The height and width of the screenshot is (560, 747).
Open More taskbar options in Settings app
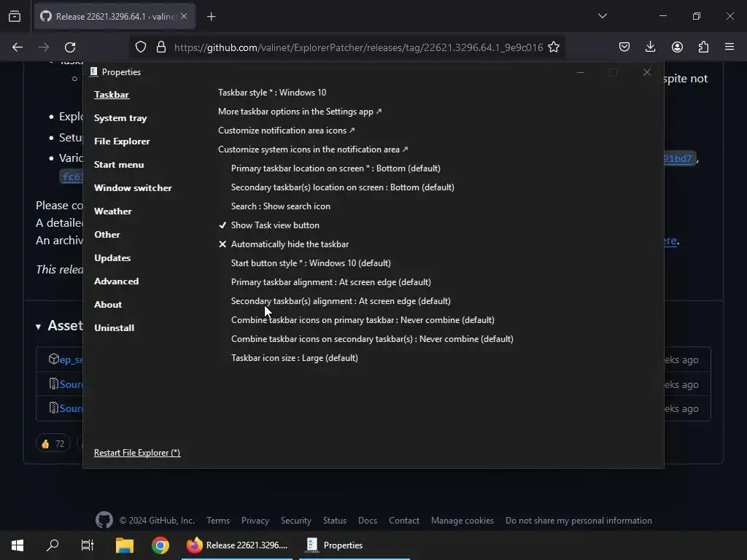click(300, 112)
